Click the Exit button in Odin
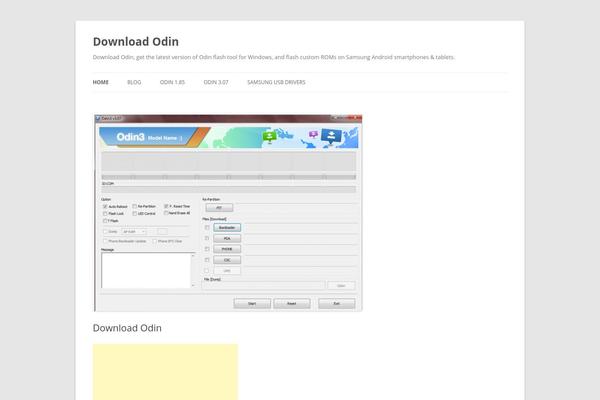Viewport: 600px width, 400px height. [x=337, y=304]
